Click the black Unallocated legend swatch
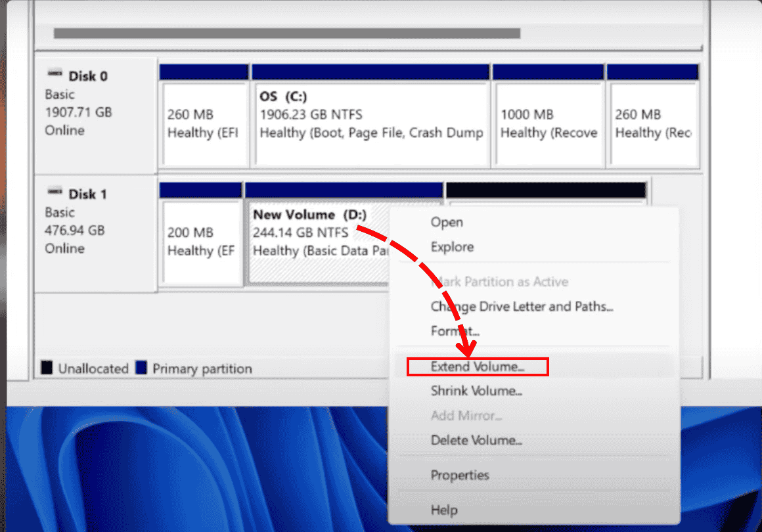Screen dimensions: 762x532 pyautogui.click(x=47, y=367)
